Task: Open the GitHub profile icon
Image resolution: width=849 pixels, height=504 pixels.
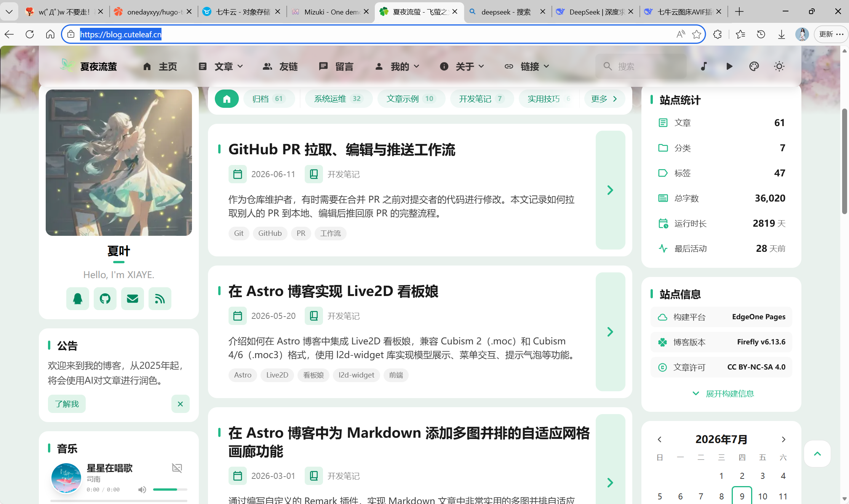Action: pos(105,299)
